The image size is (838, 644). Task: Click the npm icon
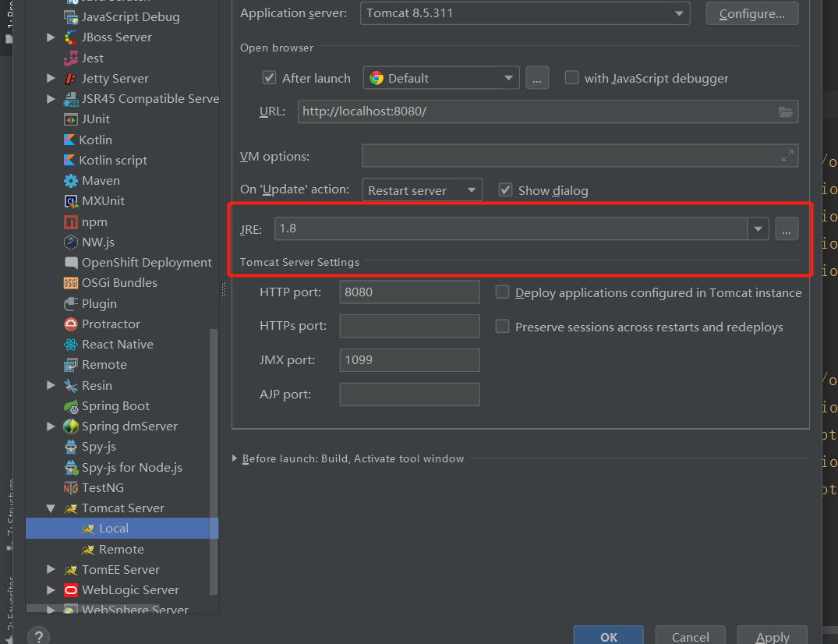(70, 221)
